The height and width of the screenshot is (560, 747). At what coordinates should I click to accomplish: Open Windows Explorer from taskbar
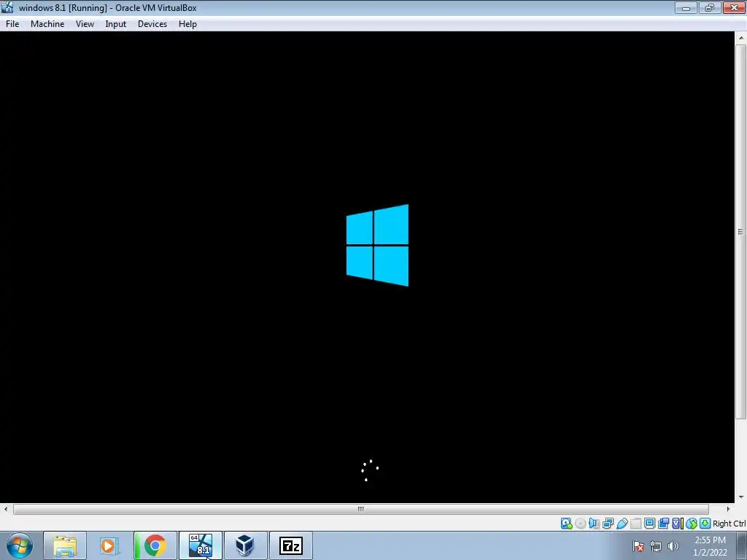tap(65, 545)
